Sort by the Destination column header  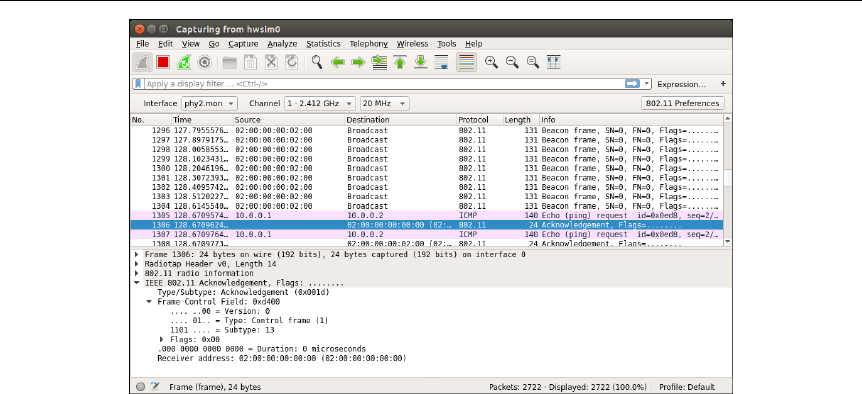tap(401, 120)
